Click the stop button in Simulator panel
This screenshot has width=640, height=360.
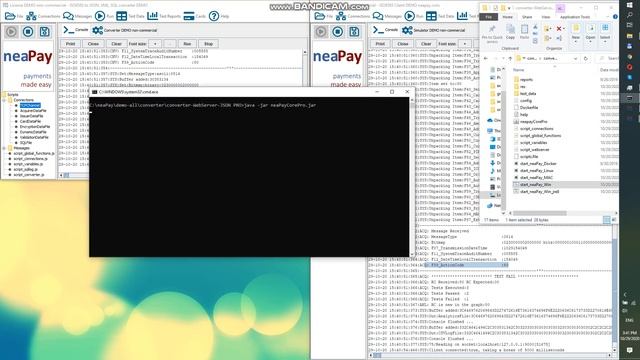pyautogui.click(x=338, y=31)
